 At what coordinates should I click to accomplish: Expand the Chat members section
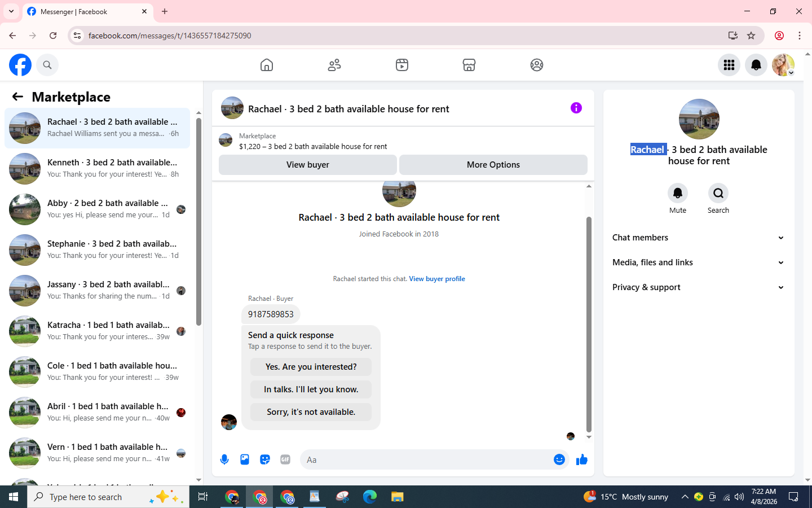(x=699, y=238)
